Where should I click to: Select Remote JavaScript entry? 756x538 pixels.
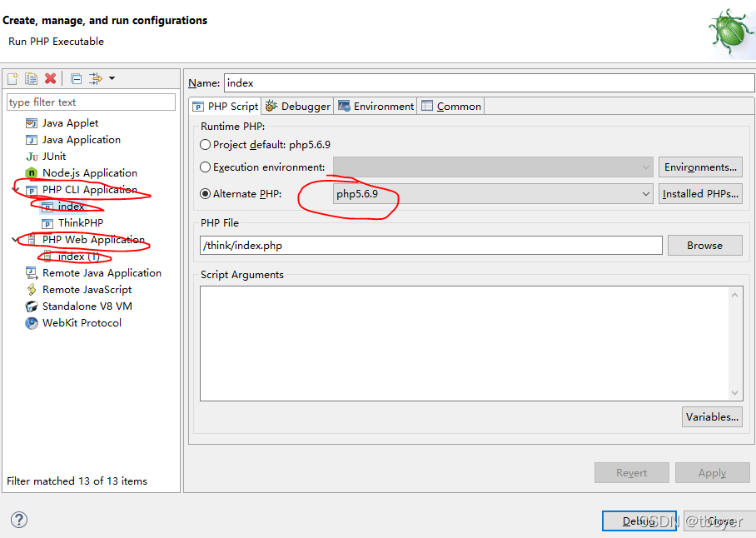pos(87,289)
